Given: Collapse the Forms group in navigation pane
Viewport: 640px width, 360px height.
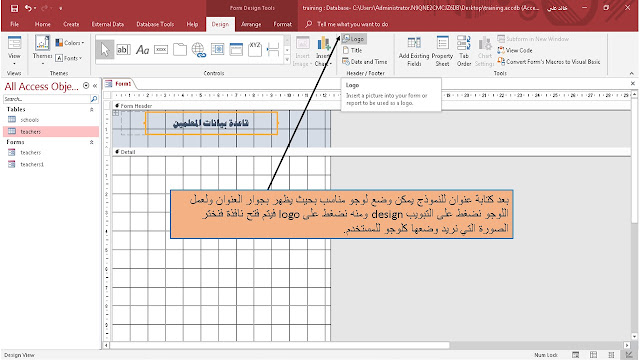Looking at the screenshot, I should [x=91, y=142].
